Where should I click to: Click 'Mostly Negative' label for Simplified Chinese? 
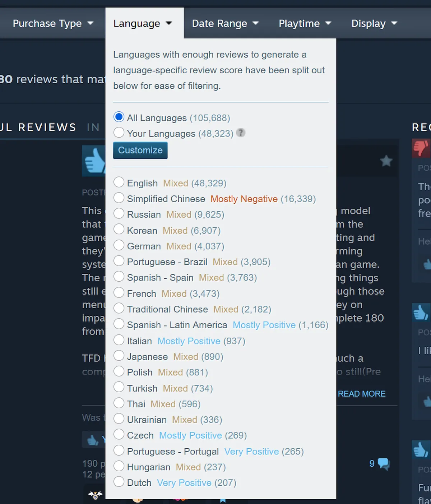pos(244,199)
